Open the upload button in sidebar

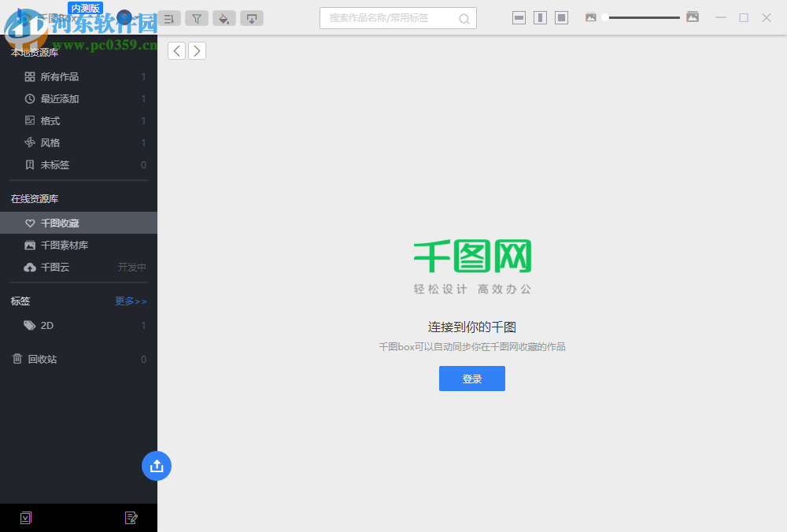157,466
